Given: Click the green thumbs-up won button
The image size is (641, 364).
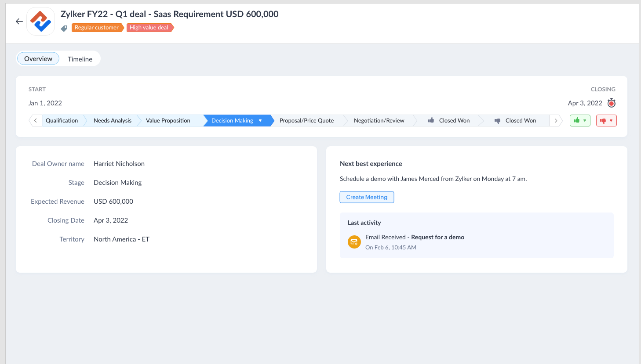Looking at the screenshot, I should 579,120.
